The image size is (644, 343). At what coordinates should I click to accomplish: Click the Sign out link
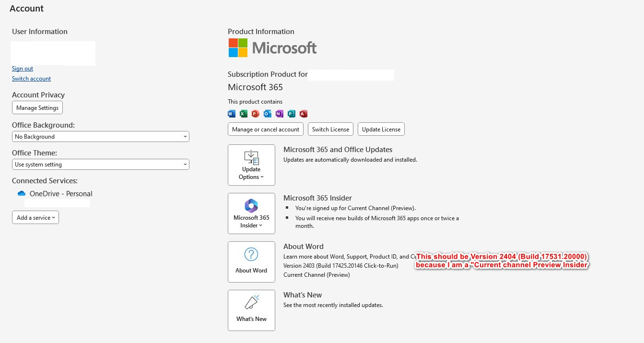point(23,69)
